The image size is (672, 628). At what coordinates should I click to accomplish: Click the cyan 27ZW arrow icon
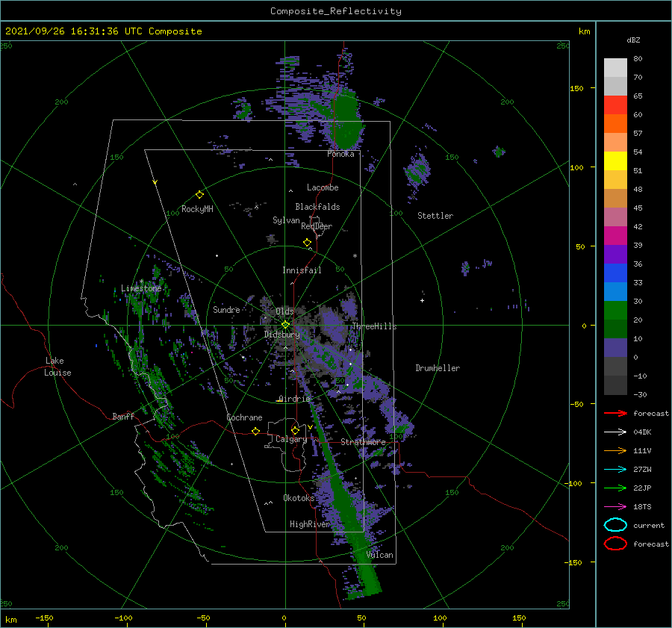point(615,470)
